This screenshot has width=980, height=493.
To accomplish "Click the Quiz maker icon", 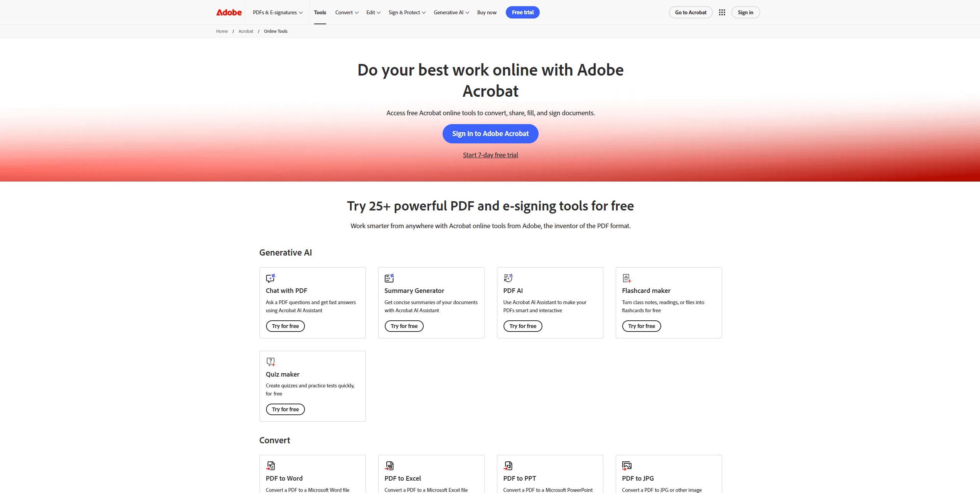I will point(270,362).
